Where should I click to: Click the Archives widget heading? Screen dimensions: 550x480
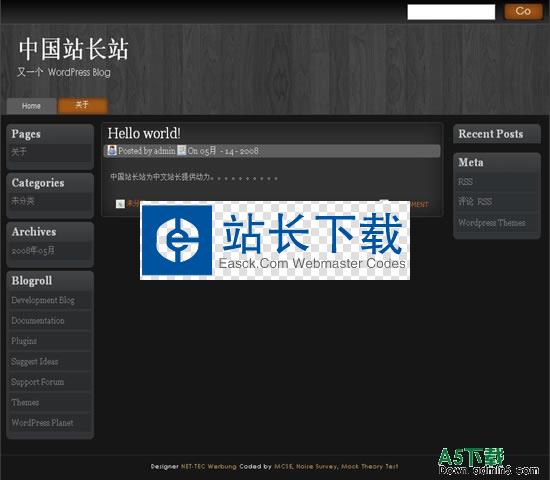coord(34,232)
